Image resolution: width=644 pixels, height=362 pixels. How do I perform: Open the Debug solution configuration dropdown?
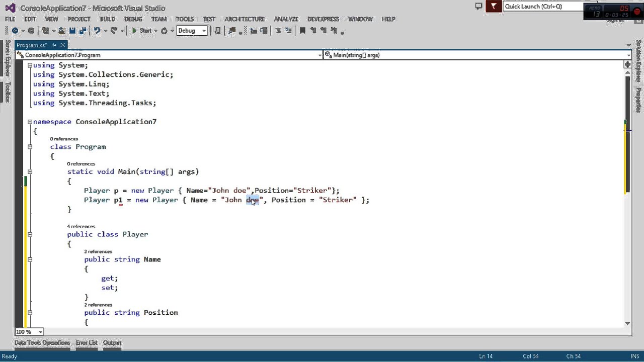(x=191, y=31)
